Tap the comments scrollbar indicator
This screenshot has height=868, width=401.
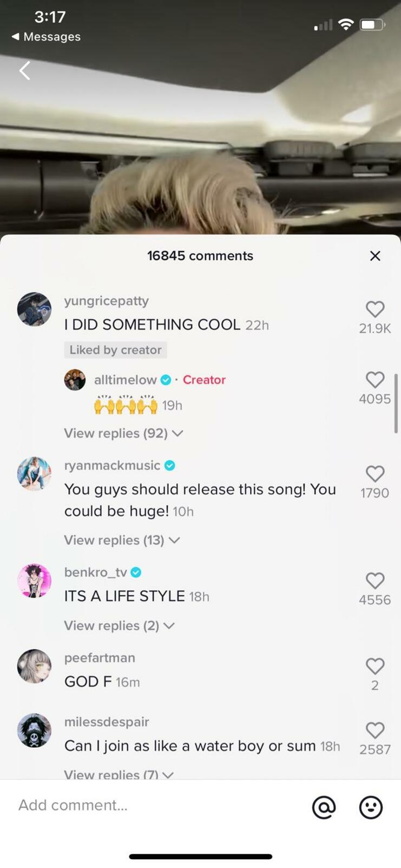coord(396,403)
